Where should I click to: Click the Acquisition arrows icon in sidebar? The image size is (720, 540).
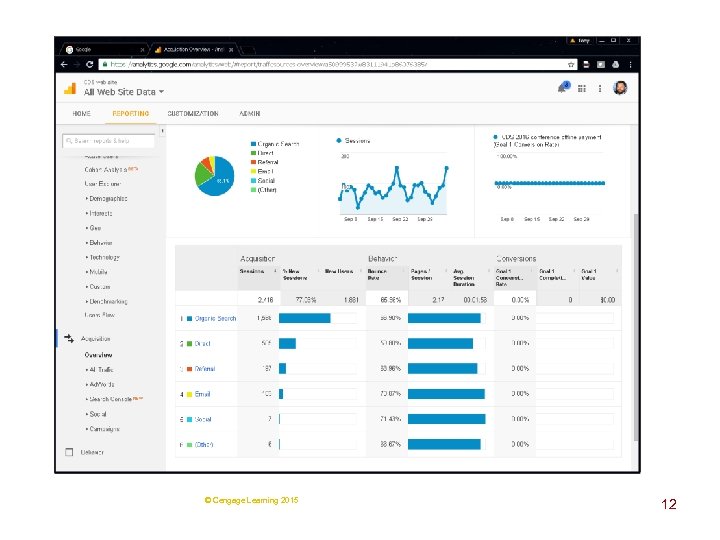(x=69, y=339)
